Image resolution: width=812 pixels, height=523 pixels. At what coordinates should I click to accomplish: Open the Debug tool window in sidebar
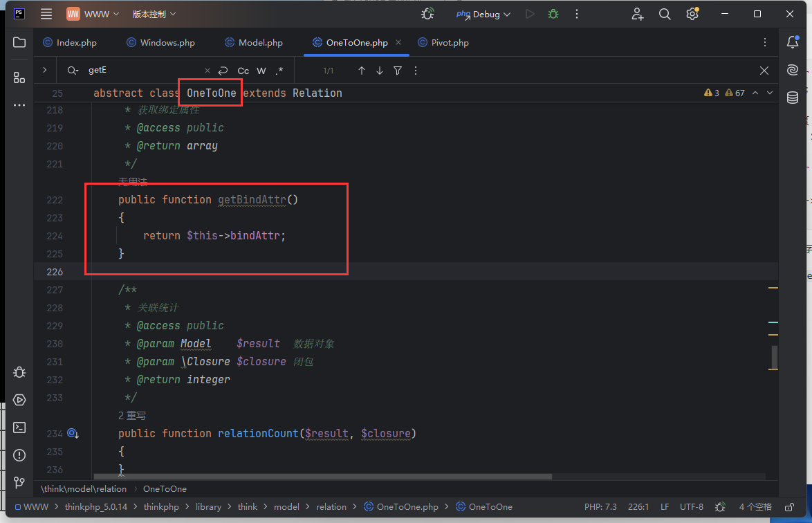tap(19, 372)
